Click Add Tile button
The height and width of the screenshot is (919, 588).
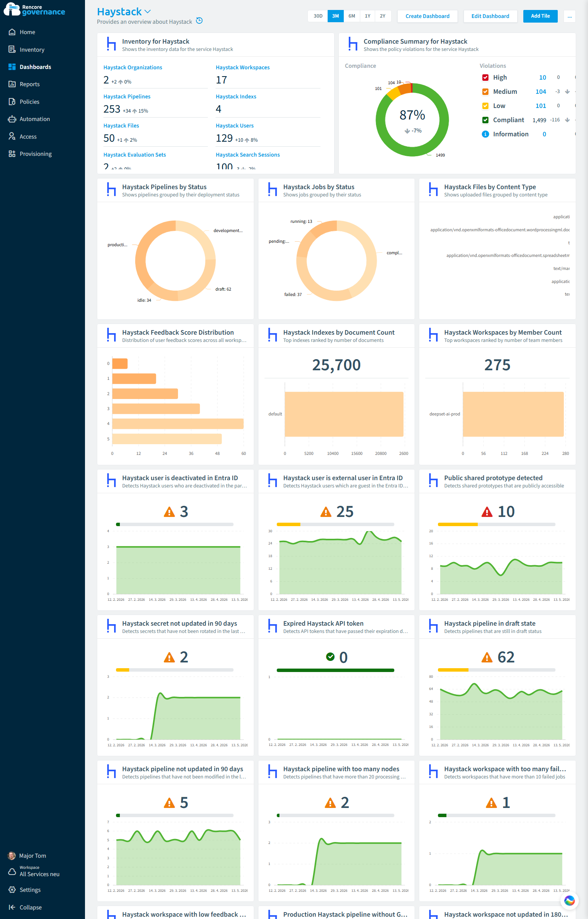click(x=540, y=16)
